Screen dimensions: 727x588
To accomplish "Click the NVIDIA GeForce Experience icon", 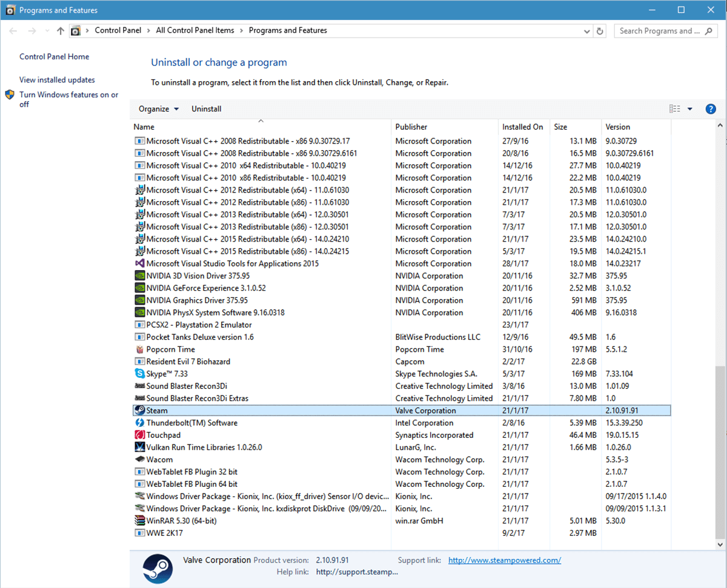I will (140, 288).
